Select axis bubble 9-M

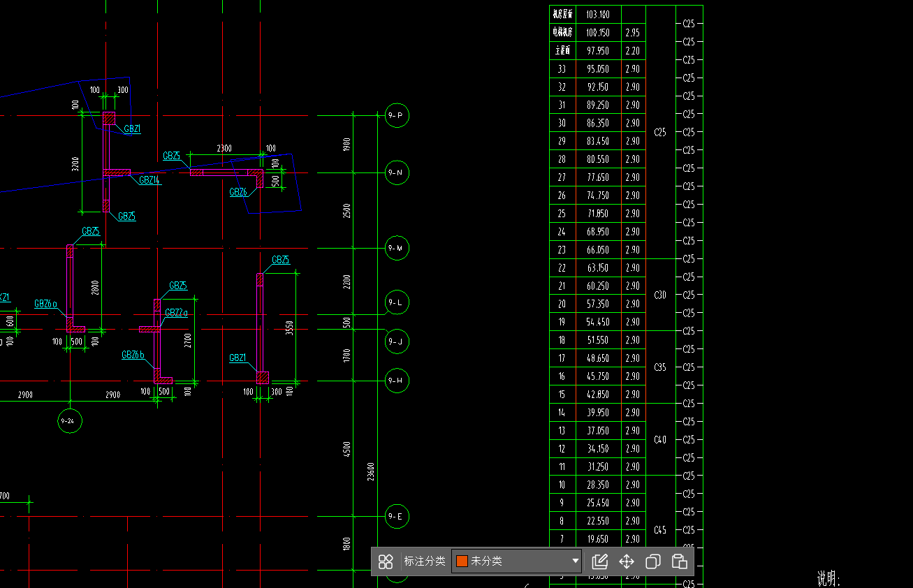pos(397,248)
